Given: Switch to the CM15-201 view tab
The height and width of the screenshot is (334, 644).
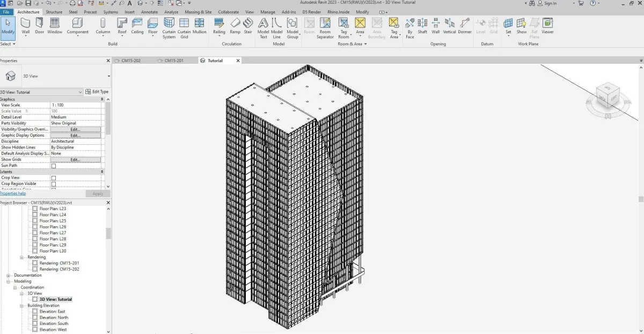Looking at the screenshot, I should click(174, 61).
